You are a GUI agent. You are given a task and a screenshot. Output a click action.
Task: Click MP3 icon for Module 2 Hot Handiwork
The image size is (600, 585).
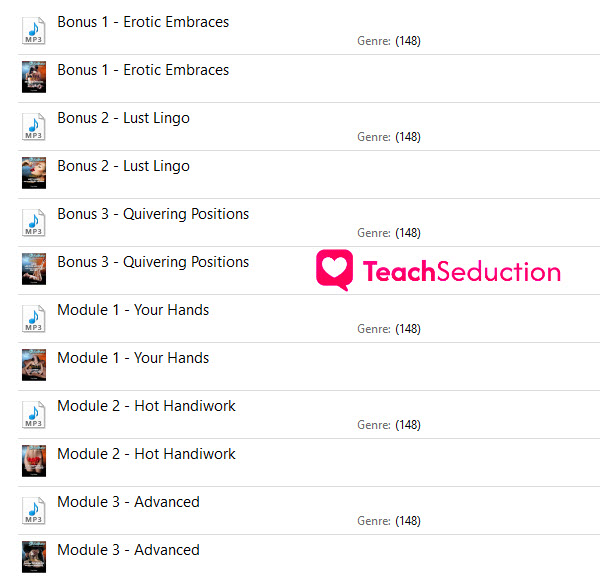coord(34,414)
